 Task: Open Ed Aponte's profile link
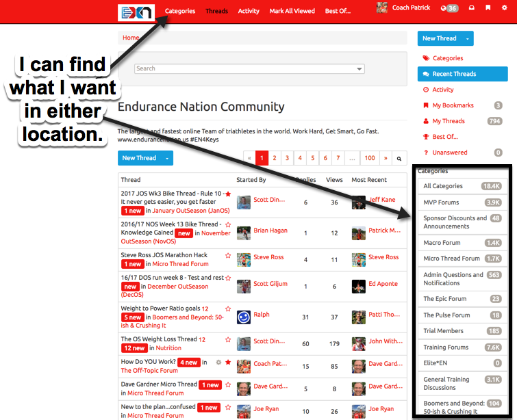point(383,284)
